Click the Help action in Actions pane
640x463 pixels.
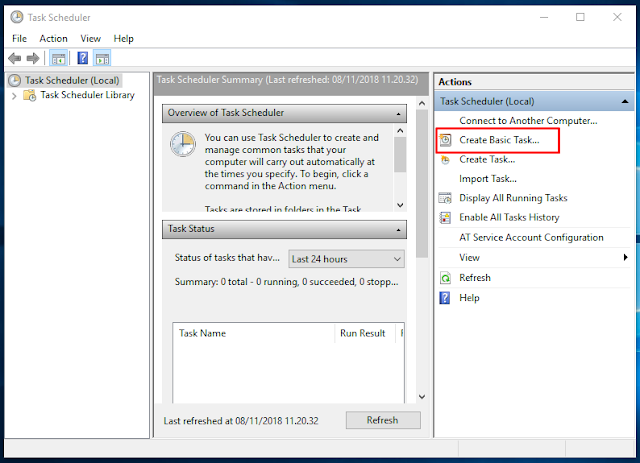pos(469,298)
